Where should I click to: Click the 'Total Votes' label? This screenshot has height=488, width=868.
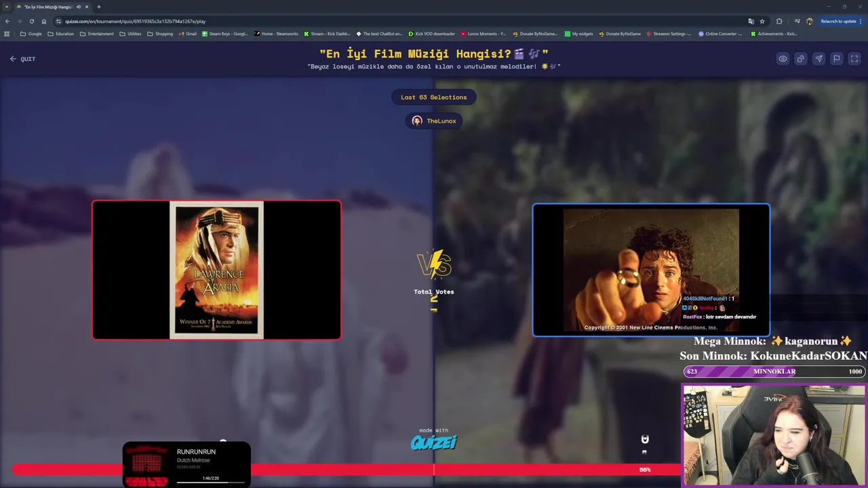(434, 291)
